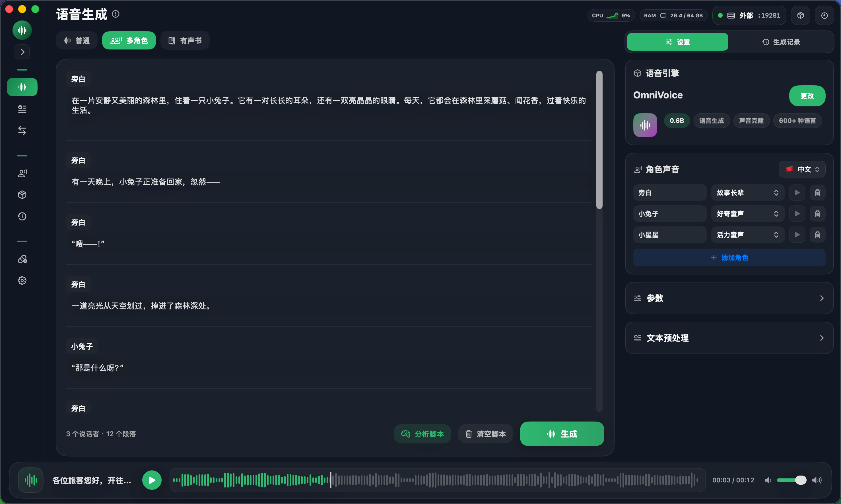Open the 外部 :19281 server status
The image size is (841, 504).
point(749,16)
